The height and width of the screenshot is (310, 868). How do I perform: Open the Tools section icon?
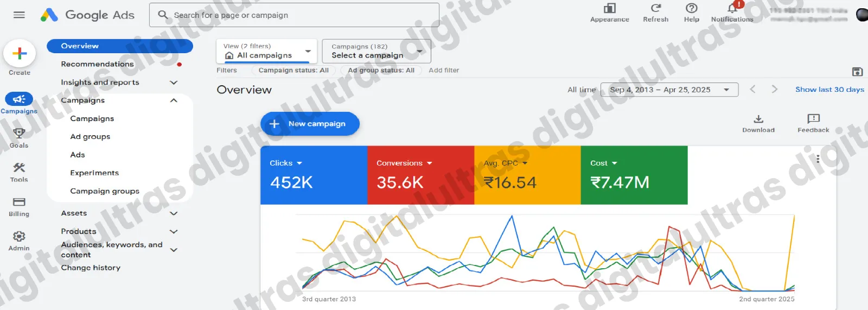click(x=19, y=168)
